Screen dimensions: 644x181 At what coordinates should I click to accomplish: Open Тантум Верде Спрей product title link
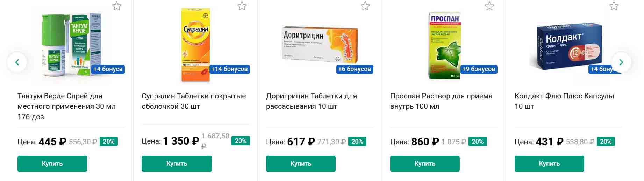pos(66,106)
